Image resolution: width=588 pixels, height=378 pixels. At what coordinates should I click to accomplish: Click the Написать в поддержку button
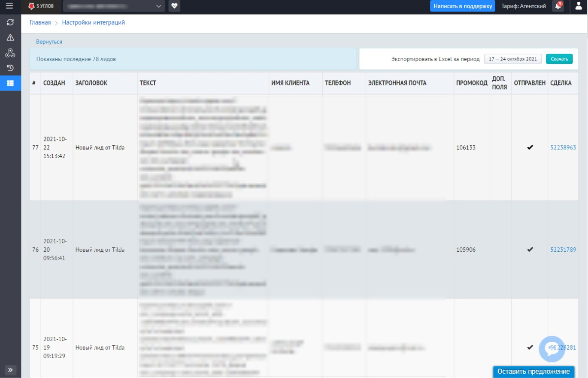coord(462,6)
